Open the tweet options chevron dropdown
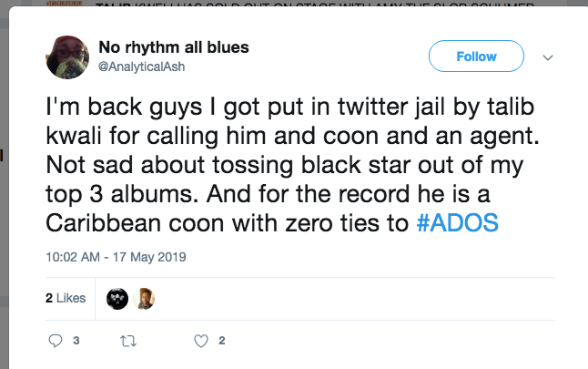Viewport: 588px width, 369px height. (x=548, y=56)
